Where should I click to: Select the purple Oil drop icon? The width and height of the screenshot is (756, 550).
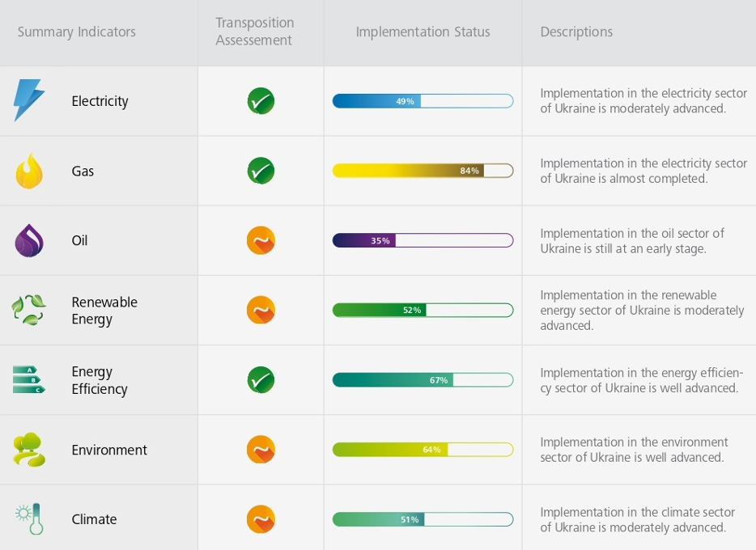(29, 241)
